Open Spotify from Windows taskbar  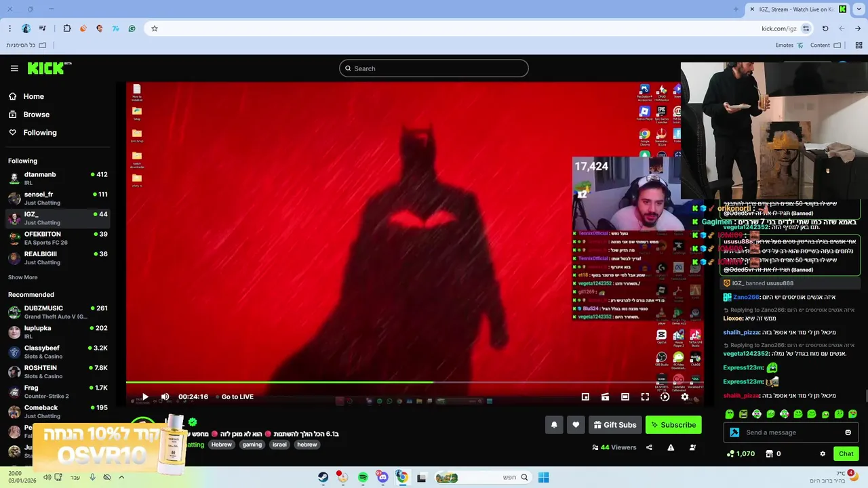pos(363,478)
